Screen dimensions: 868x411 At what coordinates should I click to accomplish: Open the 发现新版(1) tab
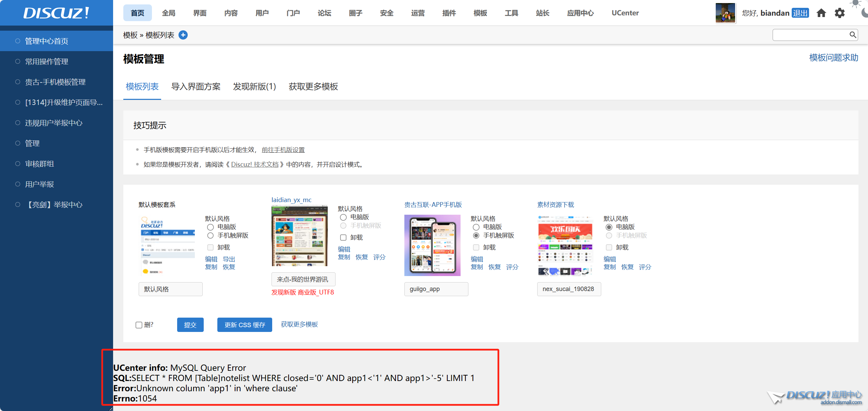(x=254, y=87)
